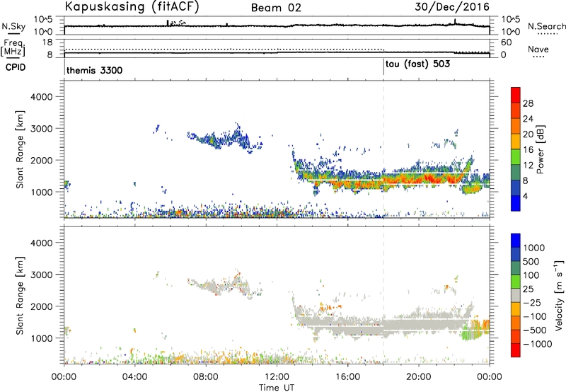The height and width of the screenshot is (392, 566).
Task: Click the 'Kapuskasing (fitACF)' title text
Action: coord(132,6)
